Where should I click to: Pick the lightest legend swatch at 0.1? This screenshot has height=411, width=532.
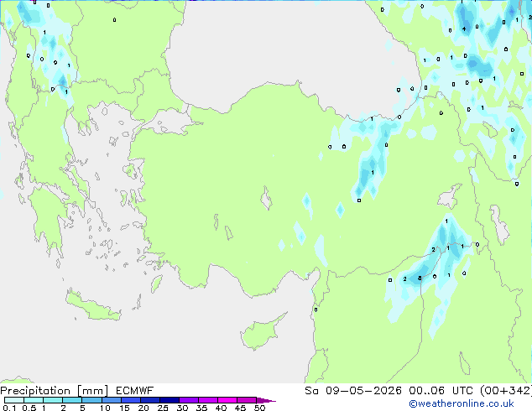click(x=13, y=400)
